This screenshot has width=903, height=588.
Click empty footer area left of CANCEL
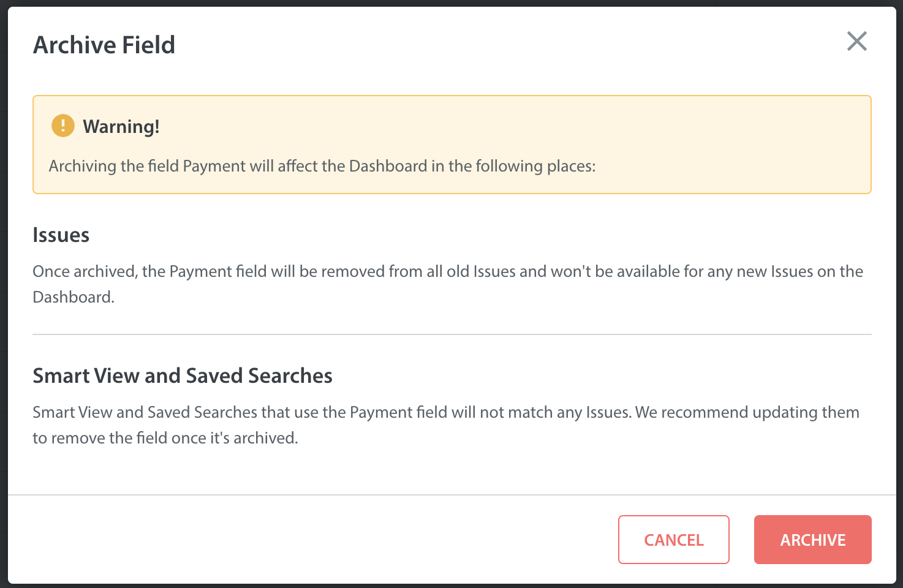(x=306, y=540)
